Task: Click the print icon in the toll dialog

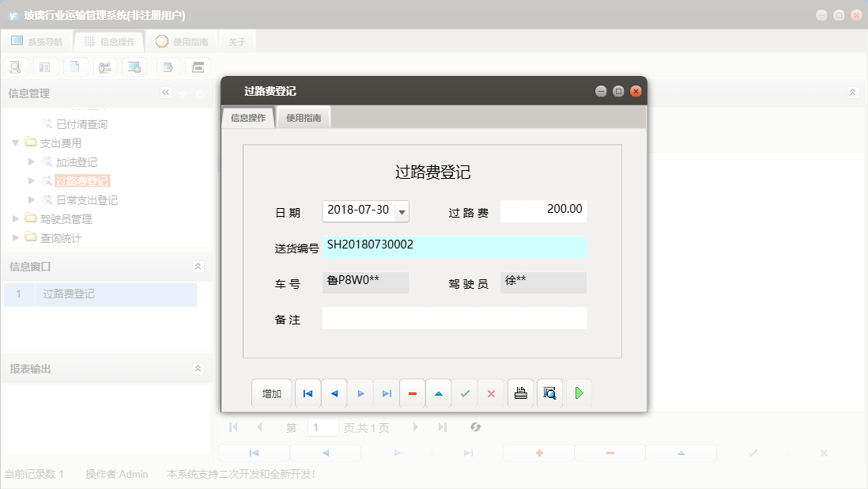Action: point(520,393)
